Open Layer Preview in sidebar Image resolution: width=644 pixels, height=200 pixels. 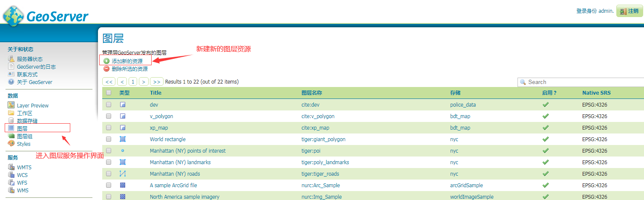coord(33,105)
